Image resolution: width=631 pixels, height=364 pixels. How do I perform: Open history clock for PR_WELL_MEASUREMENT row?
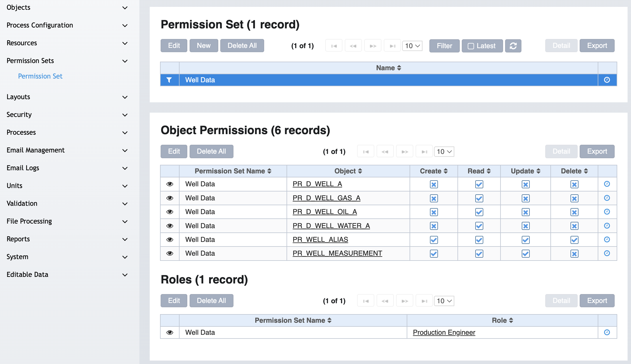[x=607, y=253]
